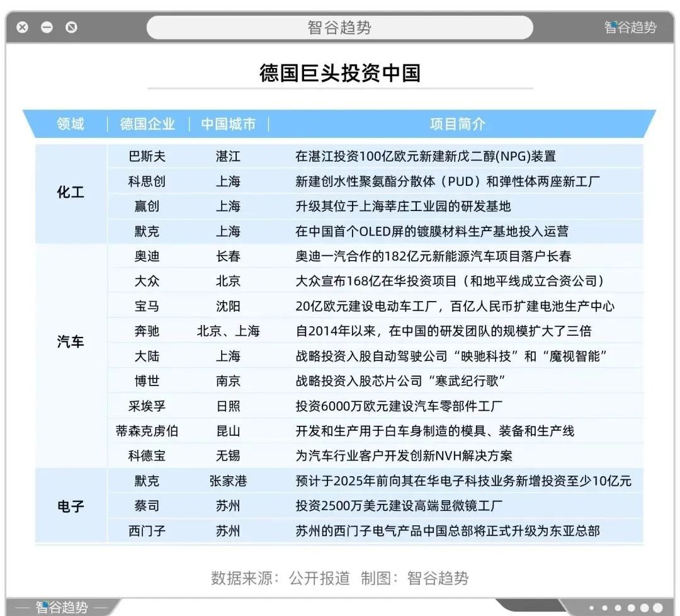
Task: Click the 数据来源 footer caption
Action: [x=339, y=578]
